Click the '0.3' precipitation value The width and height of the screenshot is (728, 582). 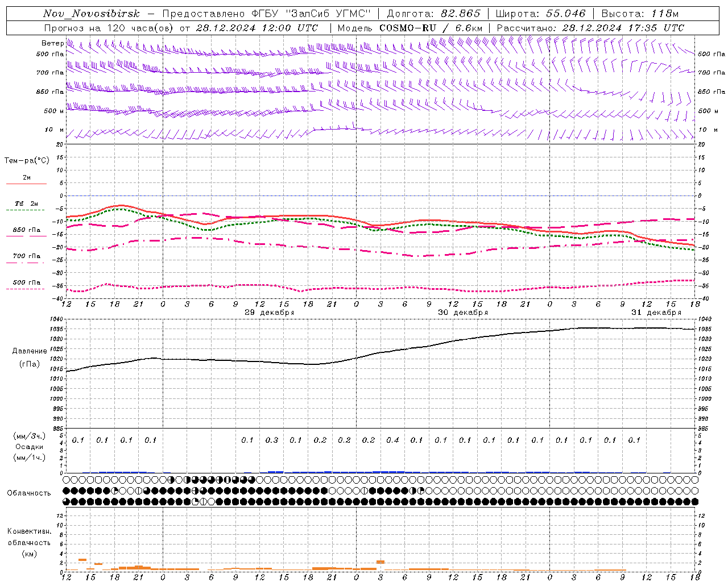pyautogui.click(x=272, y=440)
